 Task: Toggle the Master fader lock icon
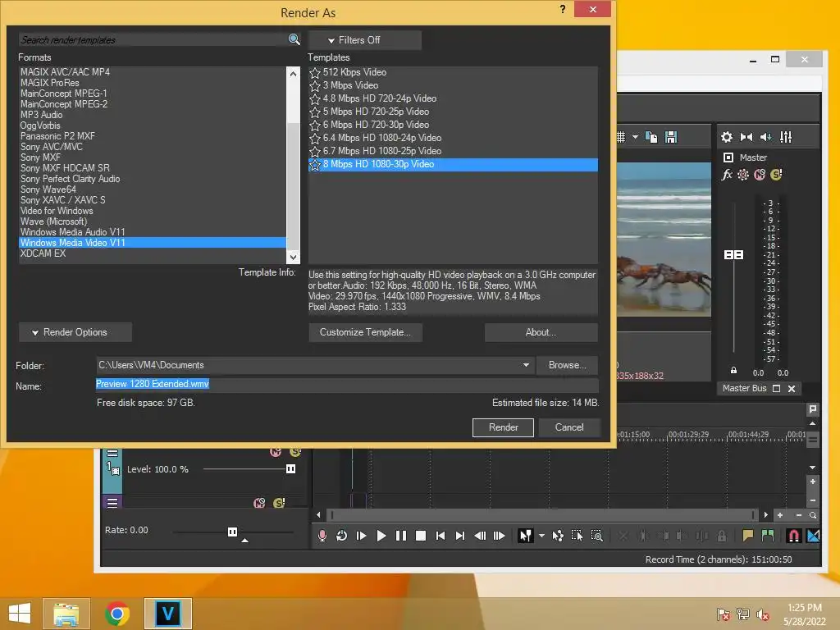(734, 370)
